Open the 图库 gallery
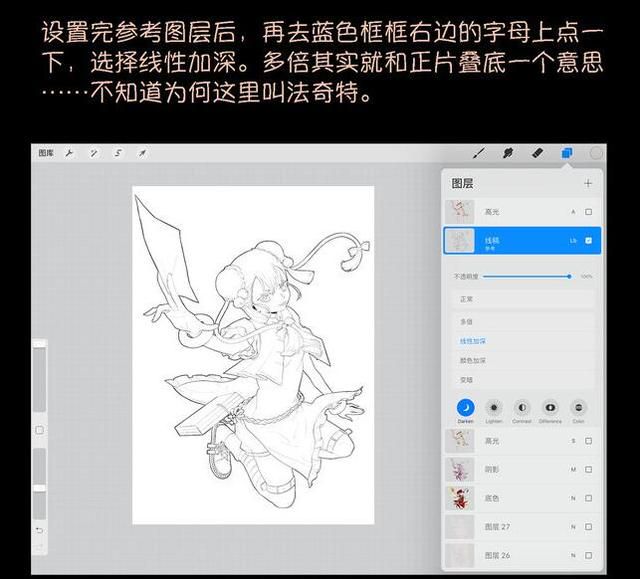Viewport: 640px width, 579px height. (x=46, y=153)
